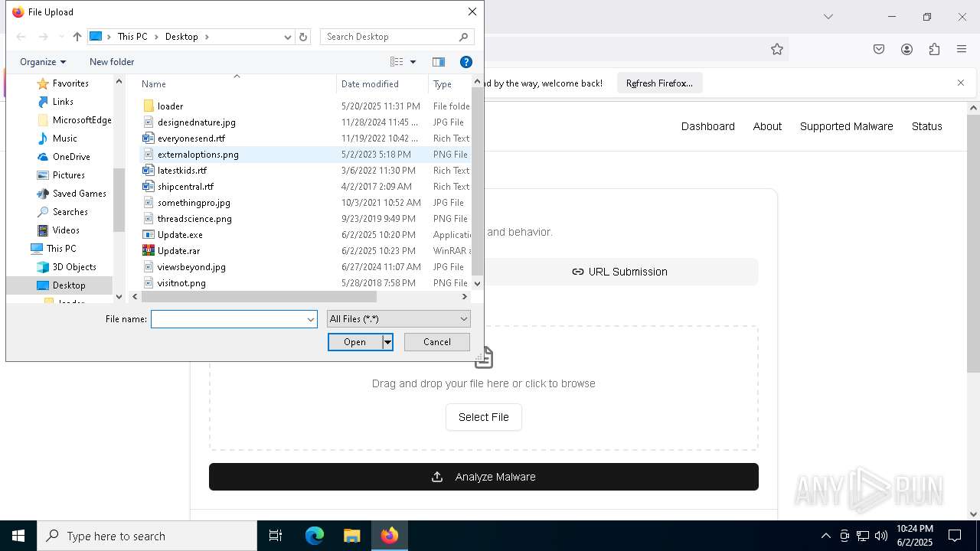
Task: Select Videos in navigation pane
Action: tap(66, 230)
